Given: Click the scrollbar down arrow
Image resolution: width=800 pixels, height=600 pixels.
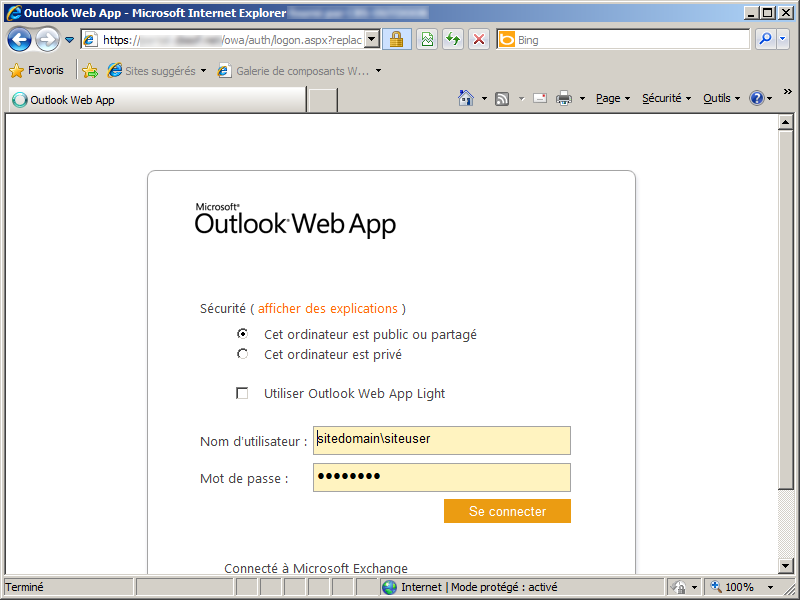Looking at the screenshot, I should (x=785, y=565).
